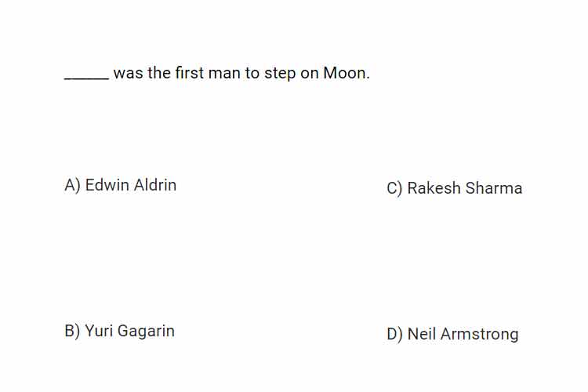
Task: Pick answer option C) Rakesh Sharma
Action: click(455, 188)
